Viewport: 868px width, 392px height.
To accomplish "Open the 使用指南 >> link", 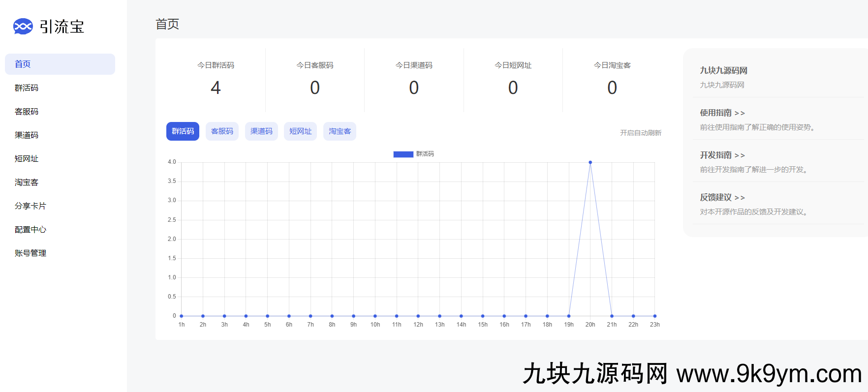I will click(x=722, y=113).
